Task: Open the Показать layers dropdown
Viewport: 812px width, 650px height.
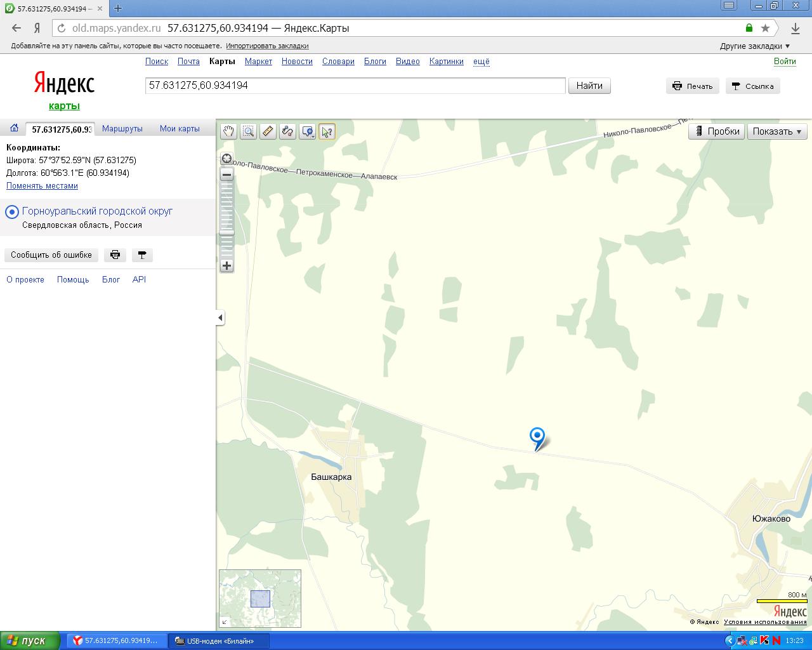Action: point(777,131)
